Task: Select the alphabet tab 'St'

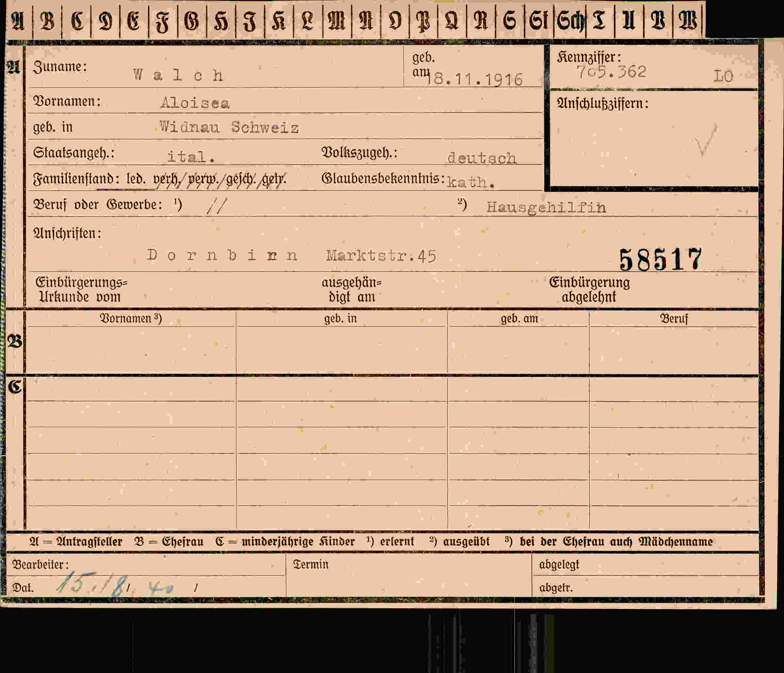Action: tap(539, 20)
